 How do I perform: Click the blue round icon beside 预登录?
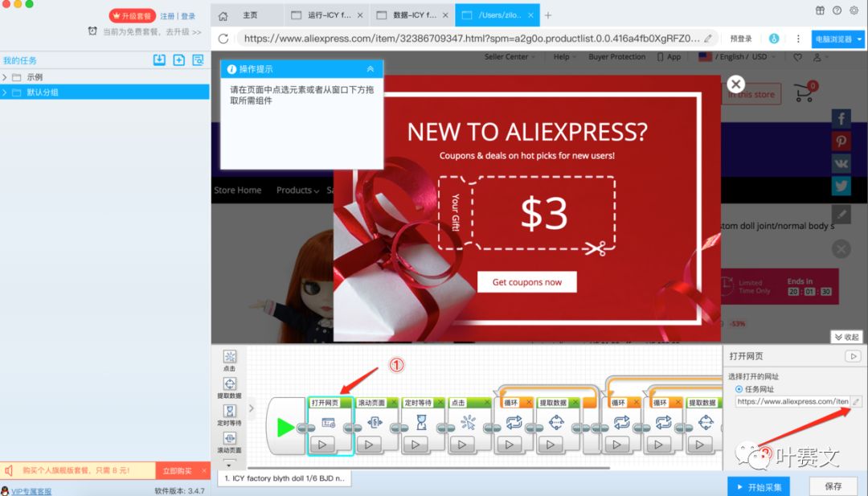774,39
